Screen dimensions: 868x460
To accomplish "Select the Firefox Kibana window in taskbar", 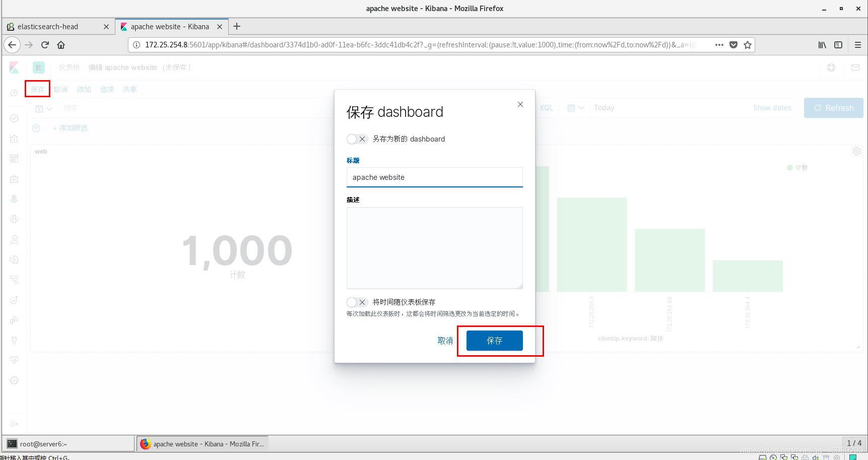I will [x=203, y=444].
